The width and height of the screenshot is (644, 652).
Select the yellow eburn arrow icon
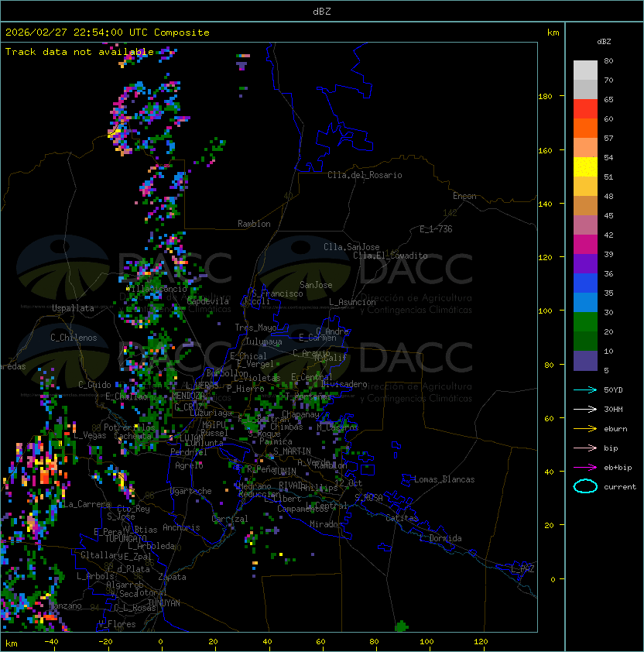pyautogui.click(x=585, y=428)
